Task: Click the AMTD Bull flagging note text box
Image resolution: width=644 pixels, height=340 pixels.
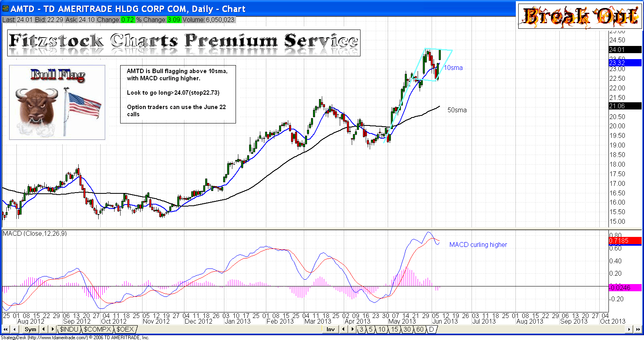Action: click(x=178, y=94)
